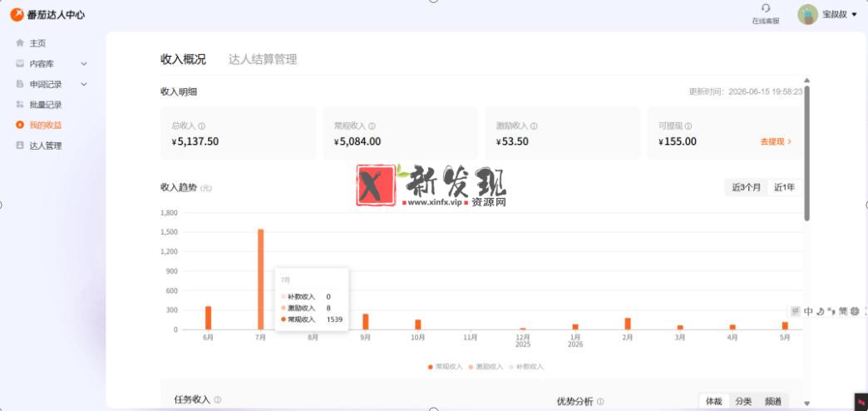Click the user avatar picture
868x411 pixels.
(x=807, y=15)
